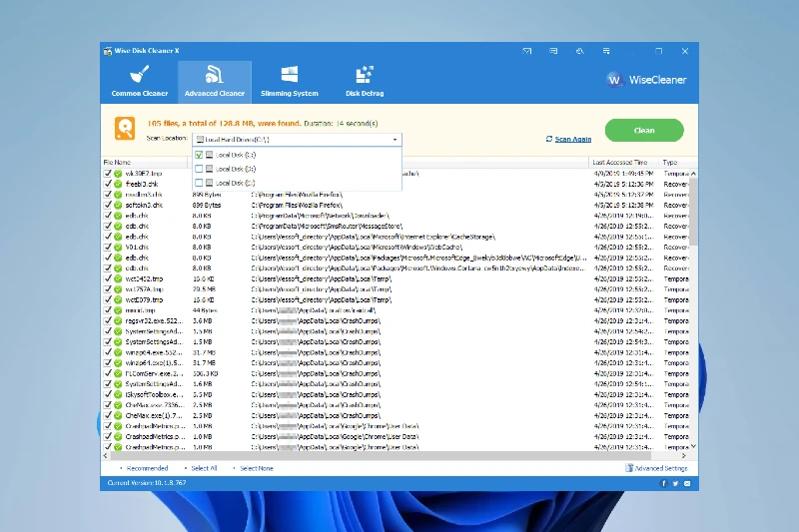Open the menu list icon in title bar
799x532 pixels.
(x=606, y=51)
